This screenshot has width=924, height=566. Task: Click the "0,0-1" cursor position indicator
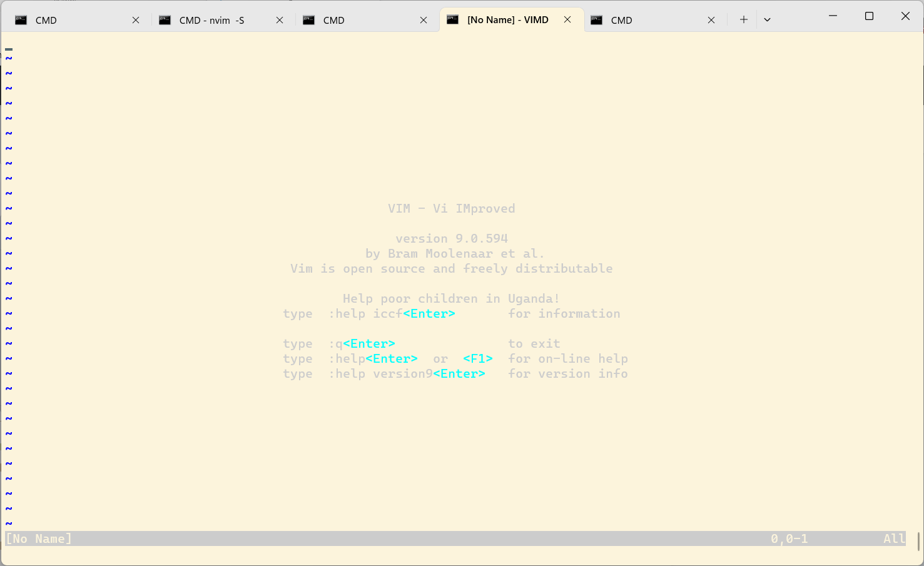point(789,538)
